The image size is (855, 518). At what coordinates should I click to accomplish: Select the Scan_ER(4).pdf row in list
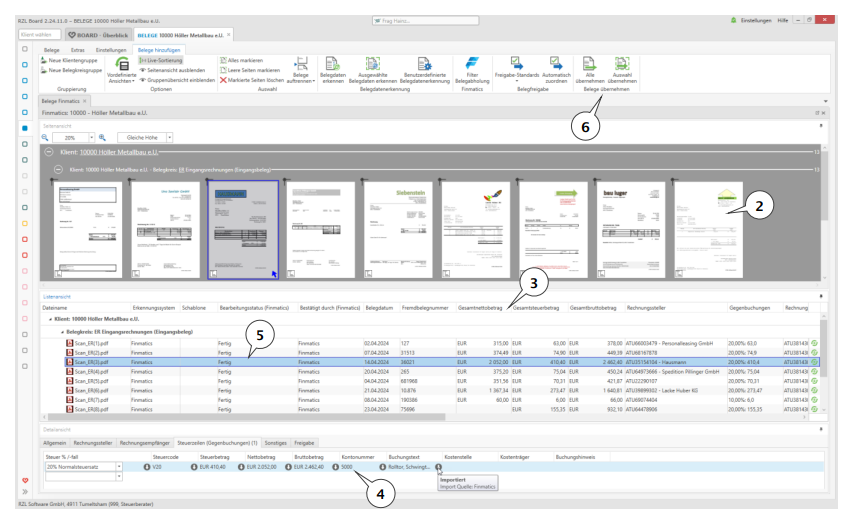[x=90, y=370]
